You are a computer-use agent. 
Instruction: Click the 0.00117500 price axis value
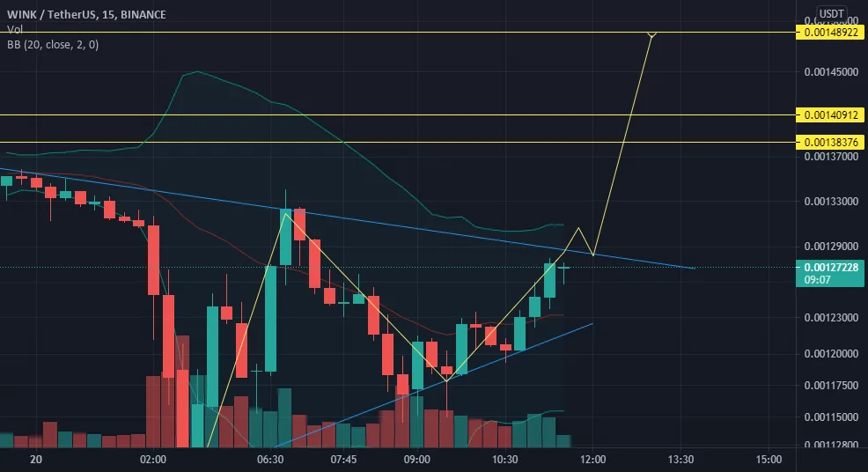tap(831, 385)
